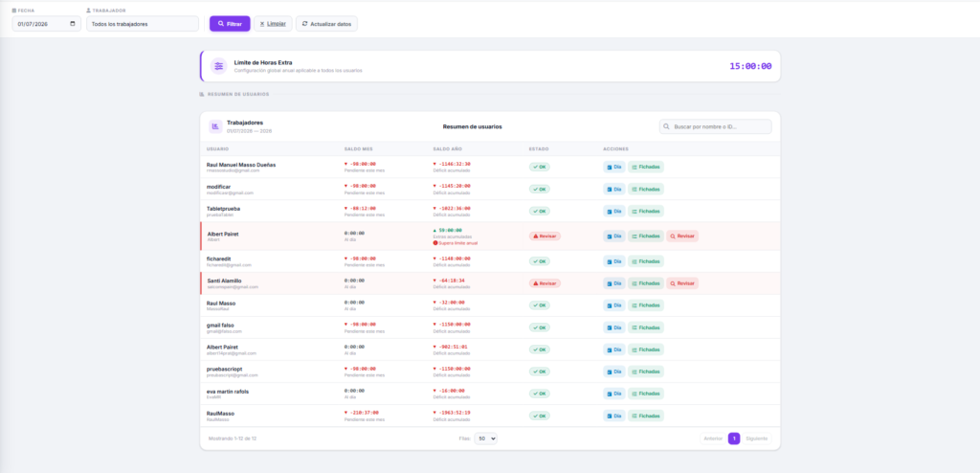980x473 pixels.
Task: Open Día for the modificar user
Action: (613, 189)
